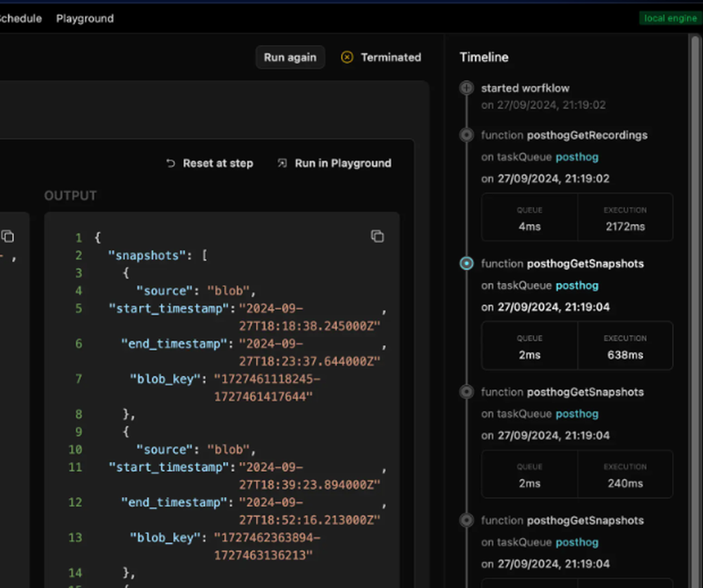703x588 pixels.
Task: Click line number 10 in output
Action: coord(75,450)
